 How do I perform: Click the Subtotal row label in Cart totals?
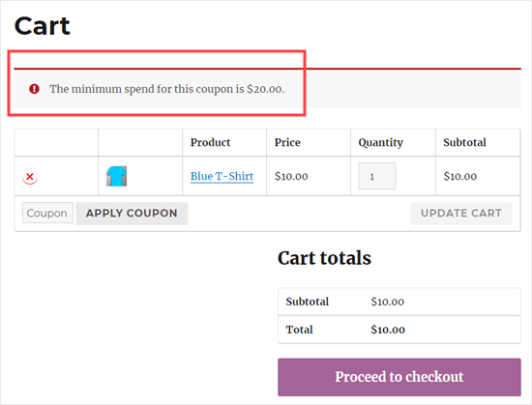point(308,302)
